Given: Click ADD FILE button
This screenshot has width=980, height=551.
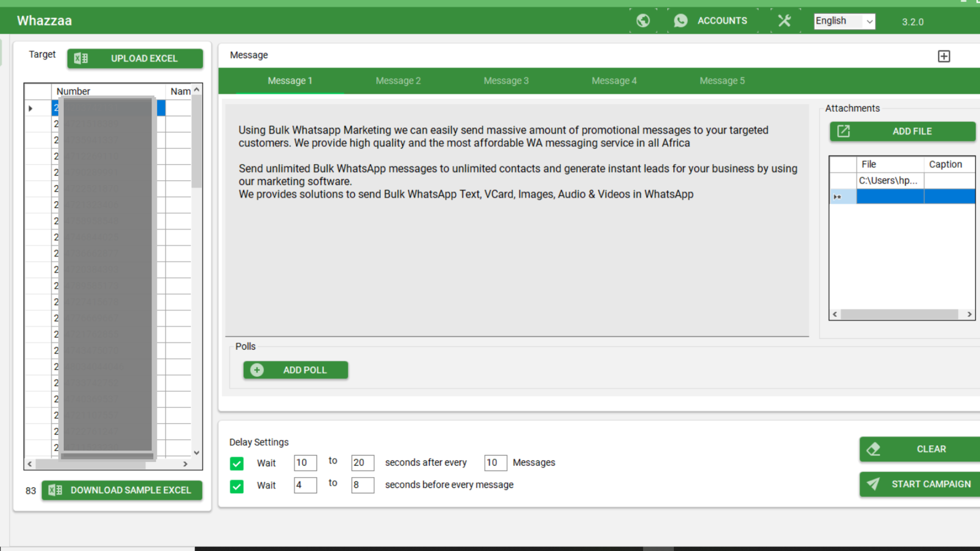Looking at the screenshot, I should click(903, 131).
